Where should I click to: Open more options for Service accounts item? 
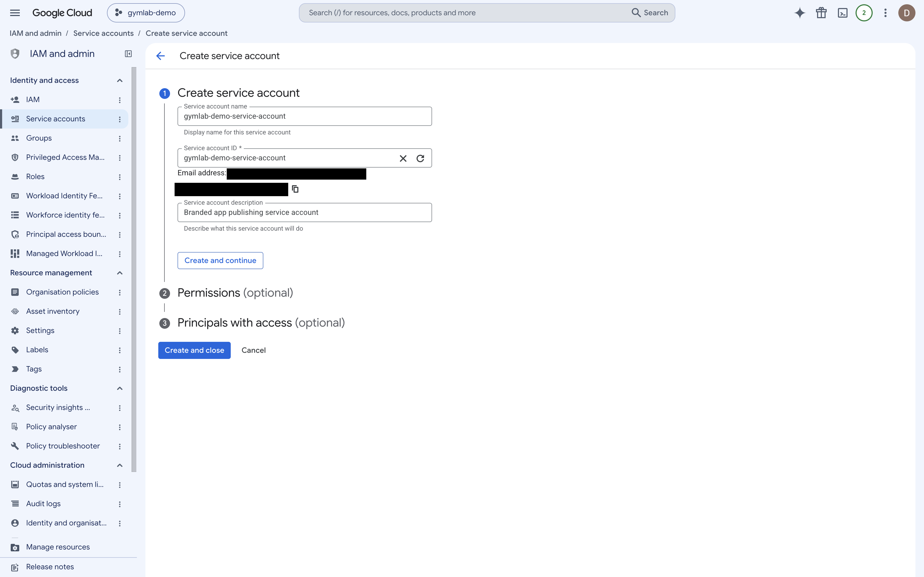(x=120, y=119)
